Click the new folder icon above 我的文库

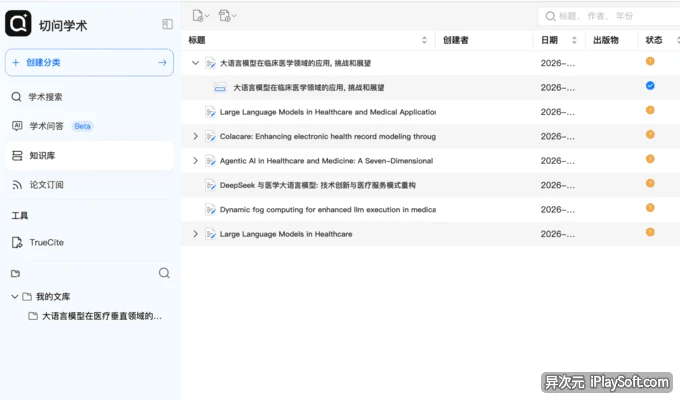[16, 273]
